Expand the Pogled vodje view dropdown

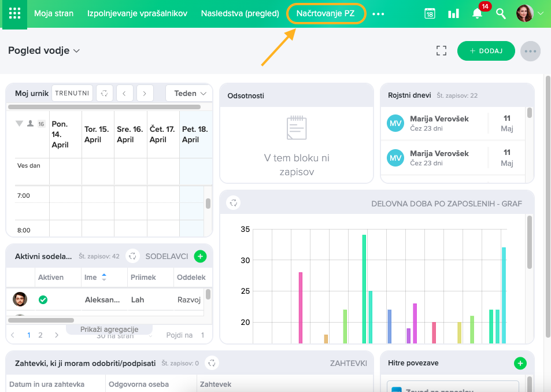pyautogui.click(x=44, y=51)
